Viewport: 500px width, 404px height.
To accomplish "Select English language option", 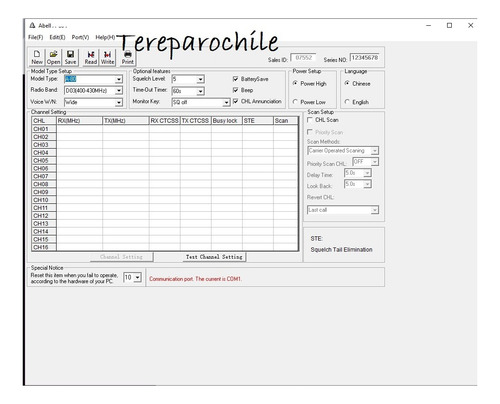I will point(347,102).
